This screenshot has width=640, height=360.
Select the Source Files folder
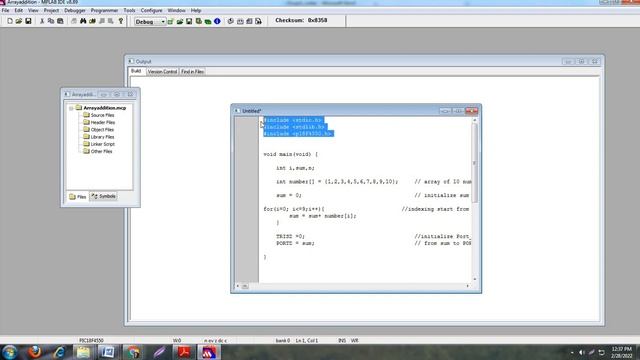[102, 115]
